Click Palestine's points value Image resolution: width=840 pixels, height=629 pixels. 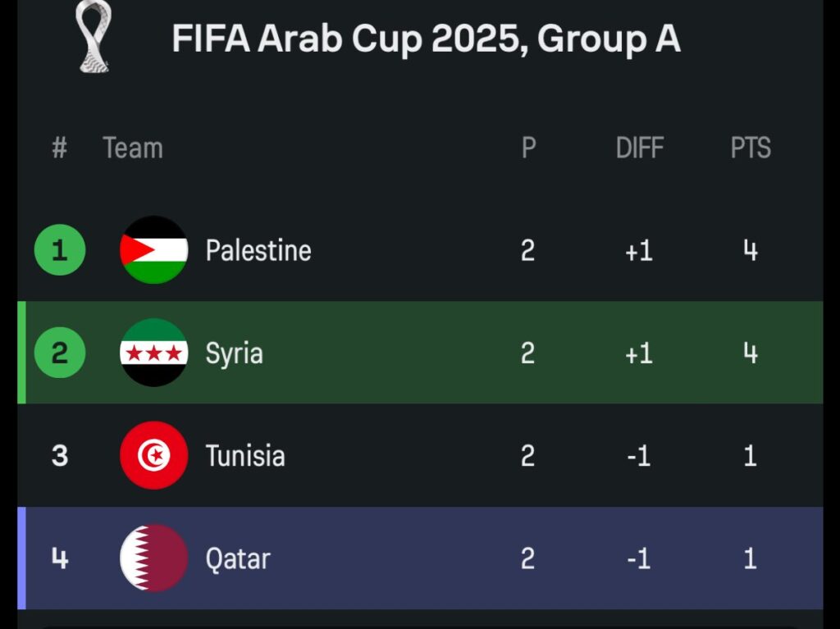(x=750, y=250)
